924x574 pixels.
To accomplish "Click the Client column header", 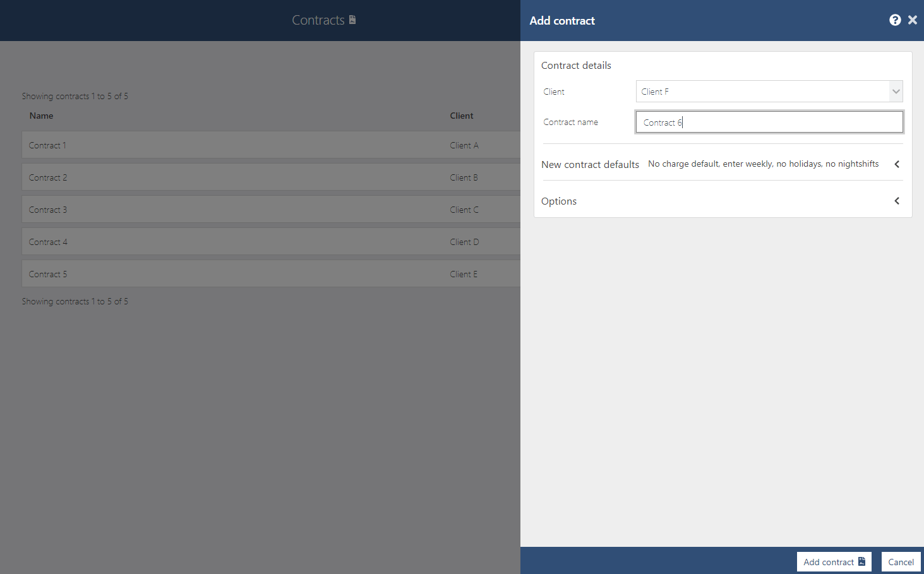I will tap(462, 116).
